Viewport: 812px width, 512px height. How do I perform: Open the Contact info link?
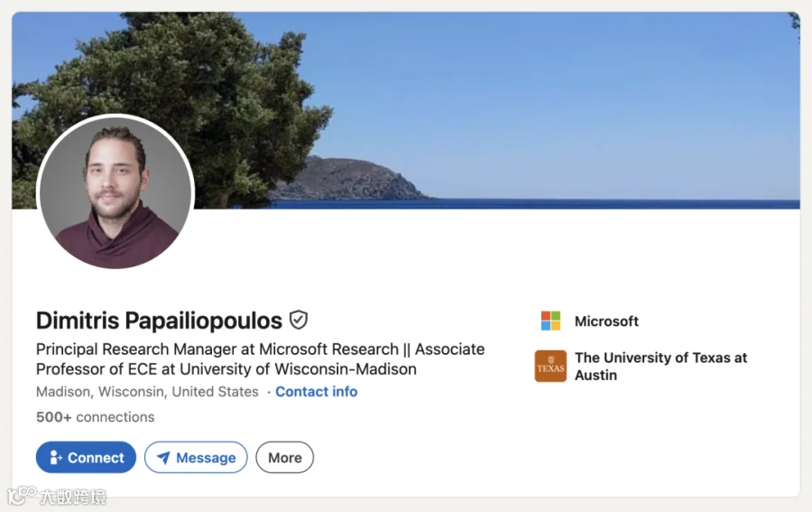point(317,392)
